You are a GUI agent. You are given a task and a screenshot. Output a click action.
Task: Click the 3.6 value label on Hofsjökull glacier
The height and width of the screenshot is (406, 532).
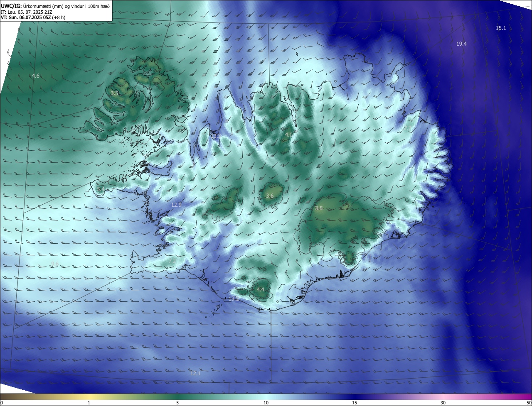click(270, 196)
